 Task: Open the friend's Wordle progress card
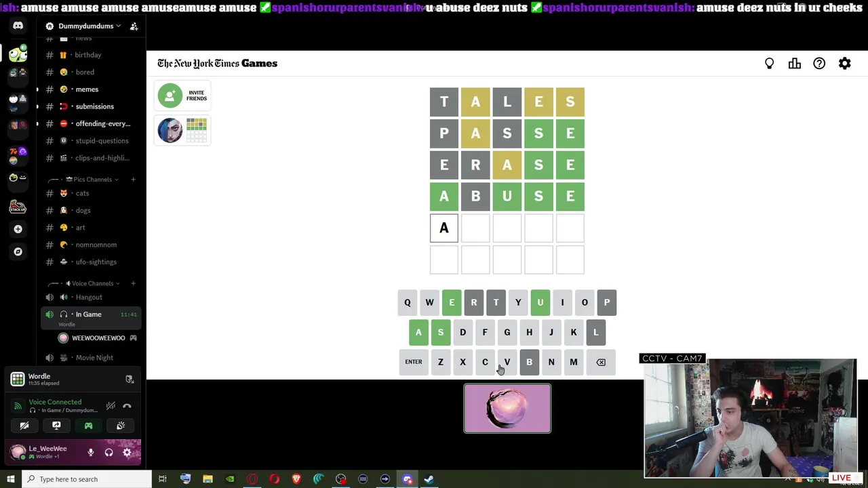[182, 130]
